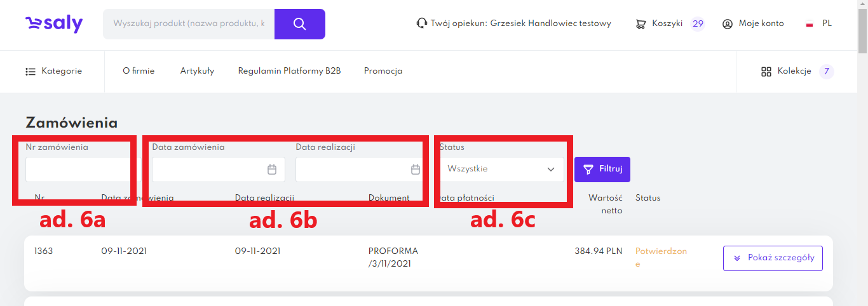This screenshot has width=868, height=306.
Task: Open the shopping cart icon
Action: 641,24
